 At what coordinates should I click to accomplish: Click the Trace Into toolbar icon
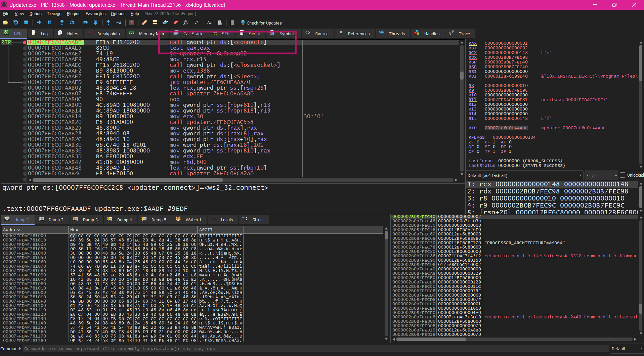85,23
